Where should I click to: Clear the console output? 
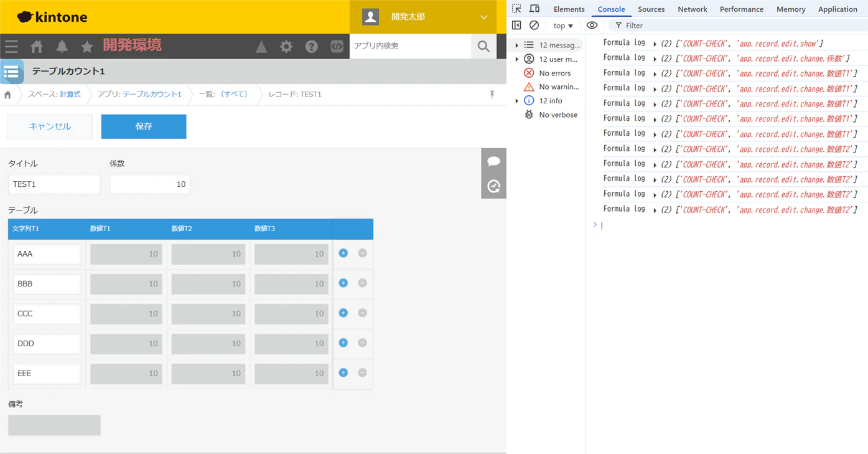(x=534, y=26)
